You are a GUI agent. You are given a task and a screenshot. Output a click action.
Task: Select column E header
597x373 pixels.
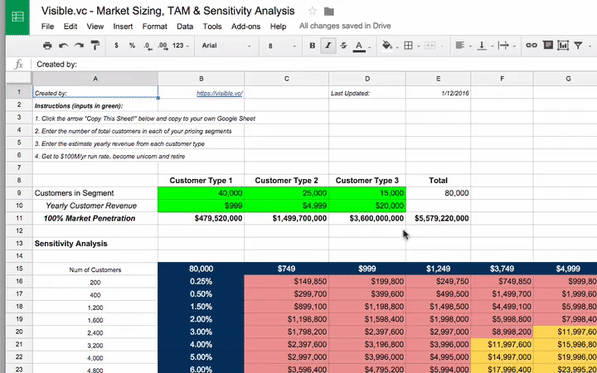438,79
